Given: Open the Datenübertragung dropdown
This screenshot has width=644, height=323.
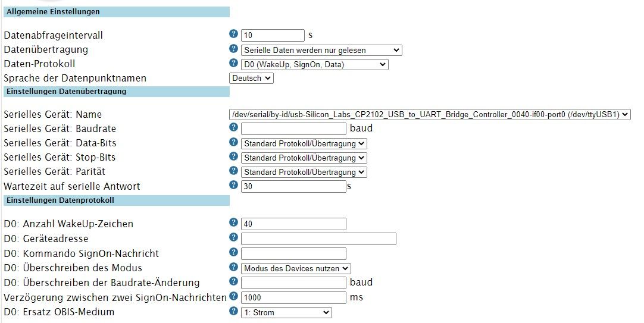Looking at the screenshot, I should (321, 50).
